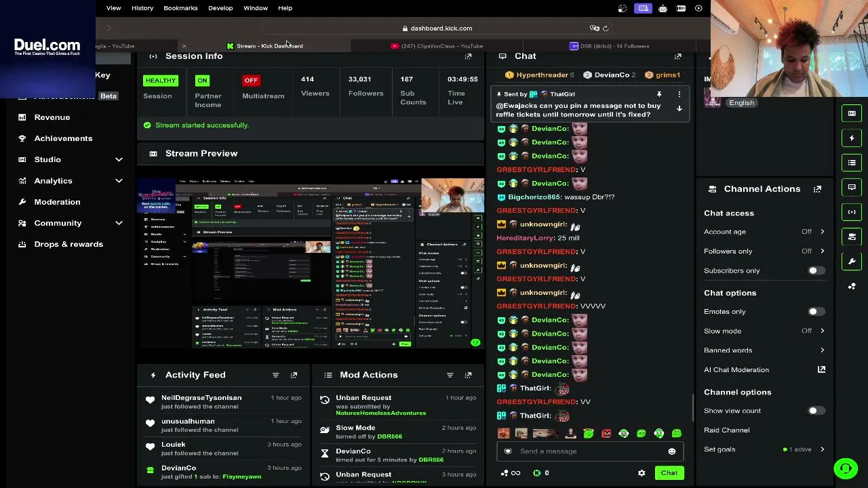Toggle Show view count
This screenshot has width=868, height=488.
(816, 411)
